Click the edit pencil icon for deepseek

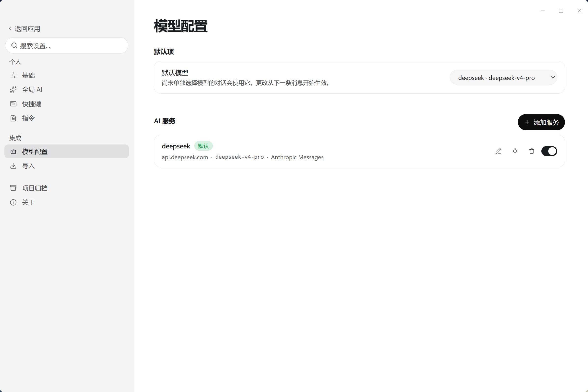tap(498, 151)
